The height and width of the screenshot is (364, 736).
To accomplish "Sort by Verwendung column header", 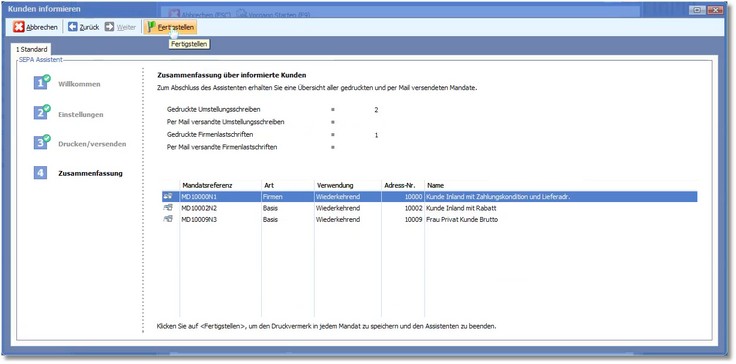I will 347,186.
